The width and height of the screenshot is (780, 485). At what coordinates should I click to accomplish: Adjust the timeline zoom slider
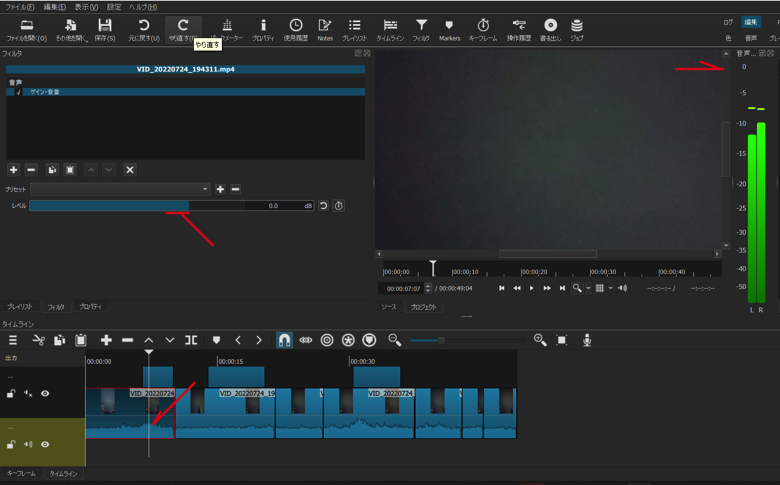[x=468, y=340]
